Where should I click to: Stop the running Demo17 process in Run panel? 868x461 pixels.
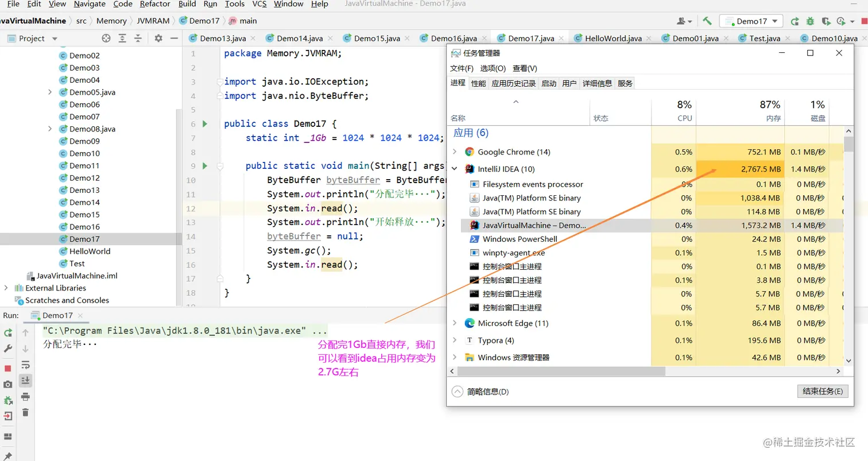click(8, 368)
